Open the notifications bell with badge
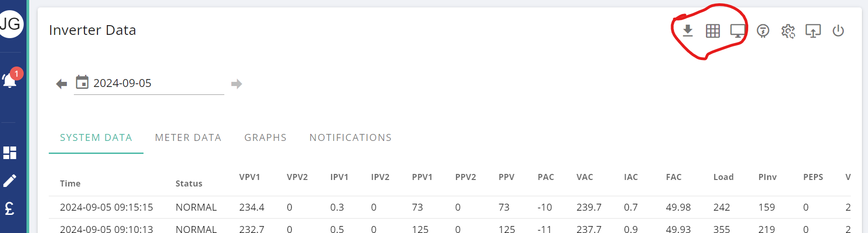Image resolution: width=868 pixels, height=233 pixels. tap(11, 78)
